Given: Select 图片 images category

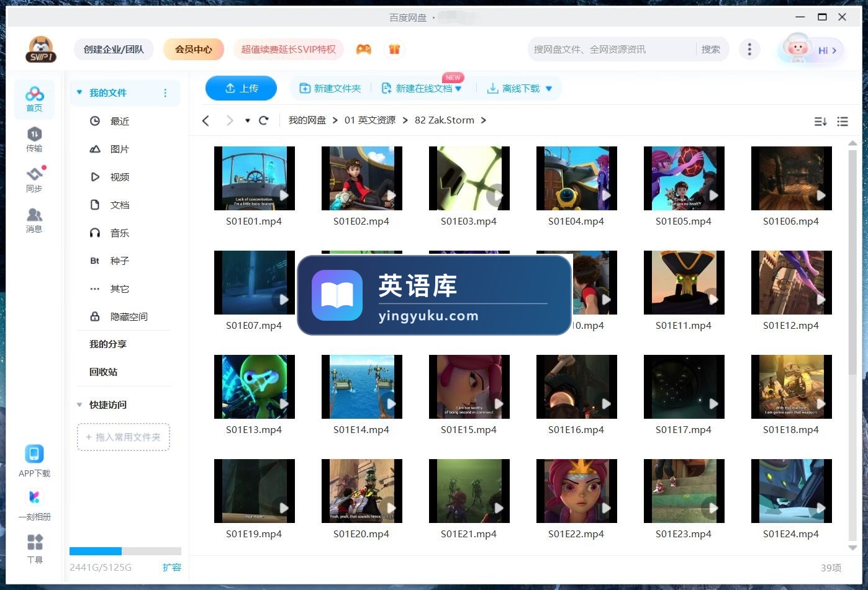Looking at the screenshot, I should 120,149.
